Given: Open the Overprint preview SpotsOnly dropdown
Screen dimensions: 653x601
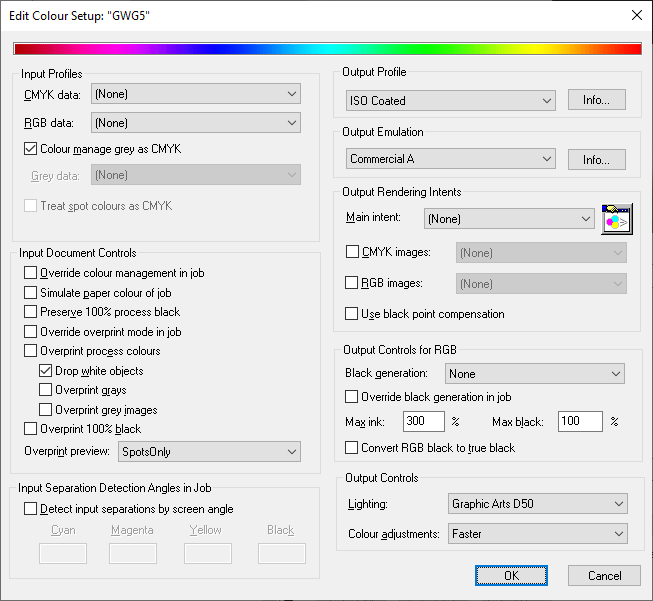Looking at the screenshot, I should point(207,452).
